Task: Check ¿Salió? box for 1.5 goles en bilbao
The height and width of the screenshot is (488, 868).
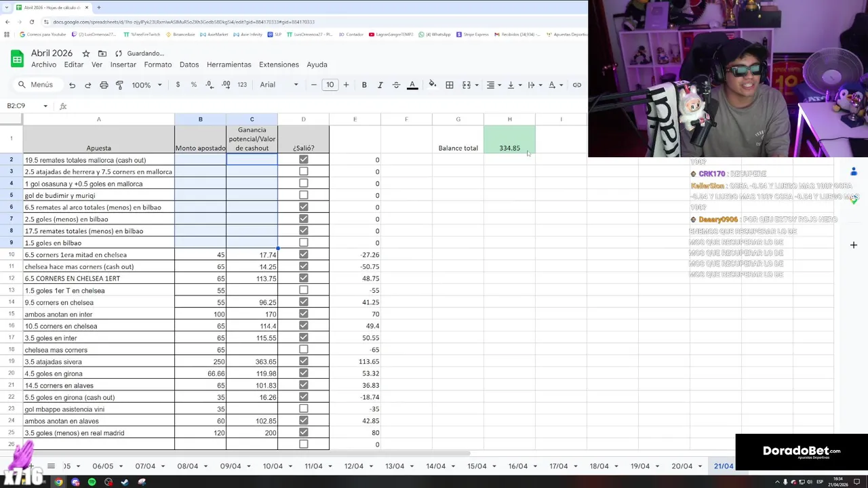Action: (303, 243)
